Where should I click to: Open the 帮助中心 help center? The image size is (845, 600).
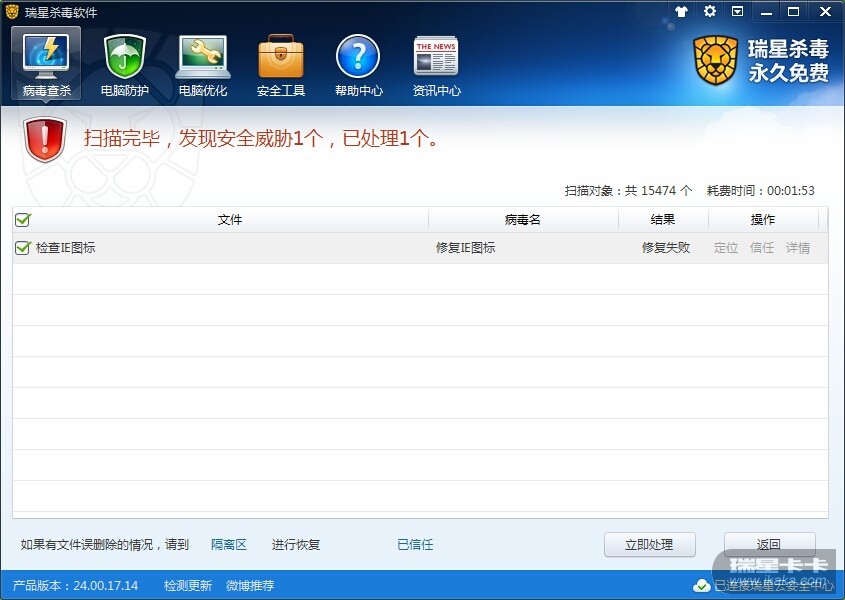pyautogui.click(x=358, y=64)
